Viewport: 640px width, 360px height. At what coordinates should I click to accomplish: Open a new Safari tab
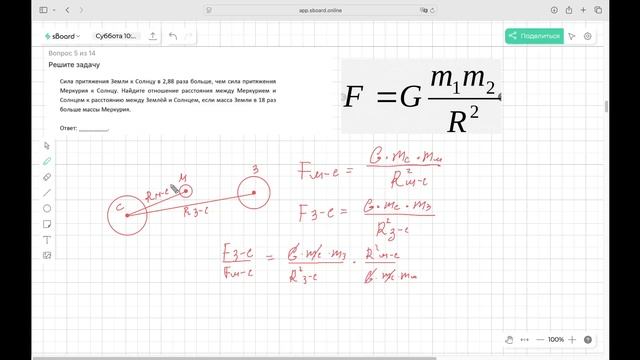(x=583, y=10)
